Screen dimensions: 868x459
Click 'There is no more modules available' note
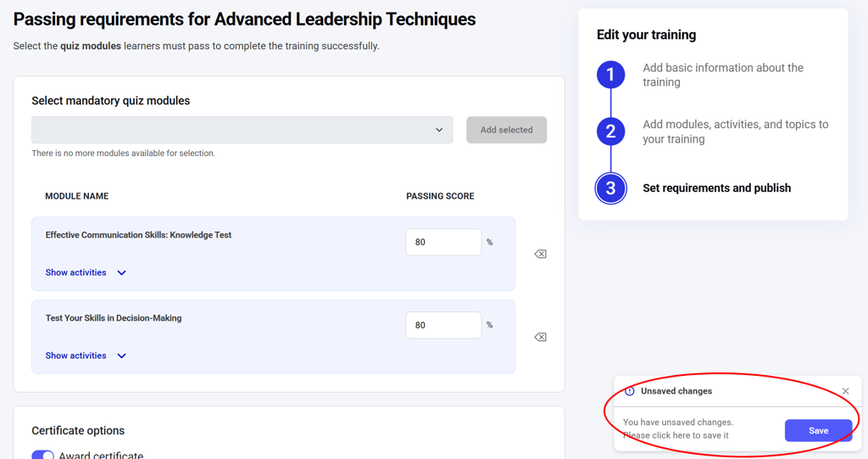click(x=124, y=154)
